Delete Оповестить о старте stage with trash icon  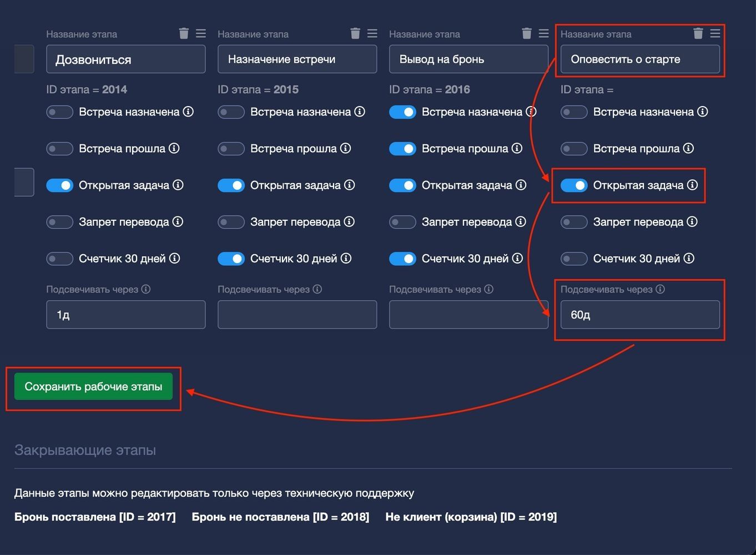[x=698, y=34]
